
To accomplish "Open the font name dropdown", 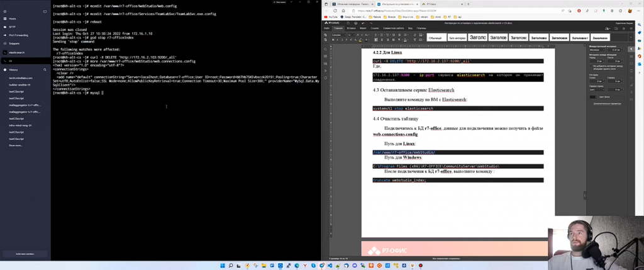I will [338, 35].
